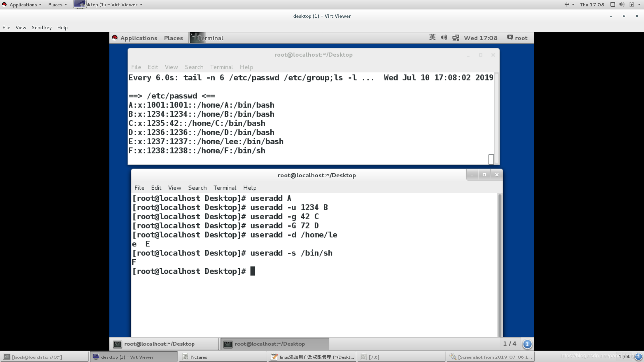Click the View dropdown in Virt Viewer menu

point(21,27)
